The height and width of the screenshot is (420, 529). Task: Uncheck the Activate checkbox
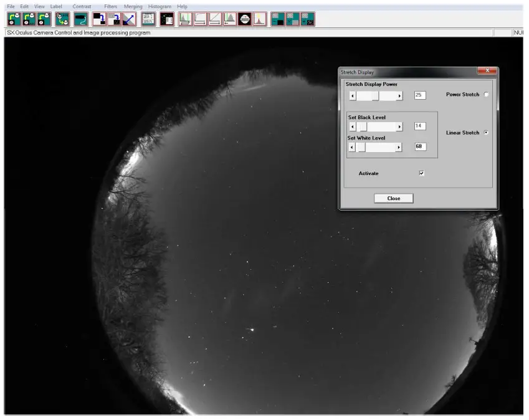coord(421,173)
